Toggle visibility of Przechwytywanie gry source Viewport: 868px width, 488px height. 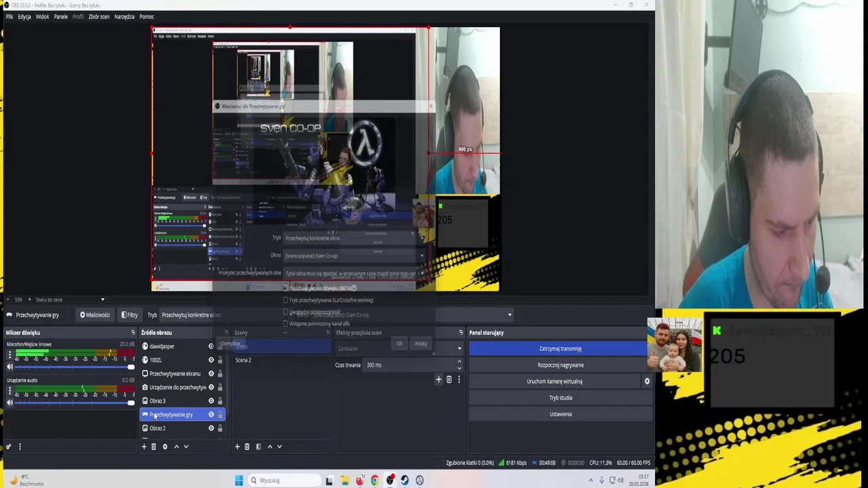tap(211, 414)
